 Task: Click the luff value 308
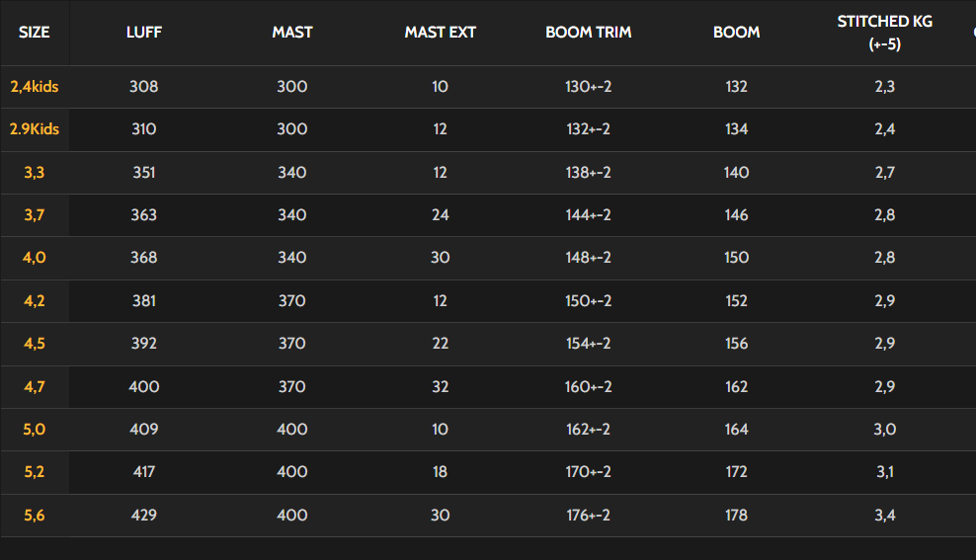tap(144, 87)
